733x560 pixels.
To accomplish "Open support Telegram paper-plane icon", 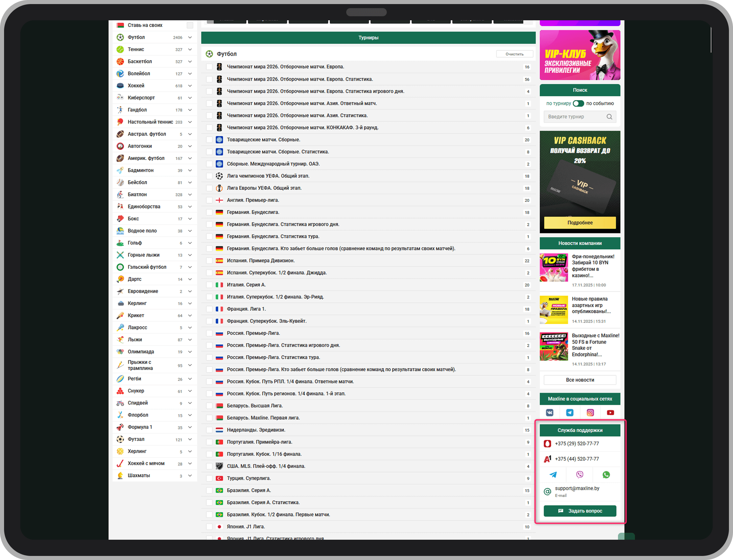I will [x=553, y=474].
